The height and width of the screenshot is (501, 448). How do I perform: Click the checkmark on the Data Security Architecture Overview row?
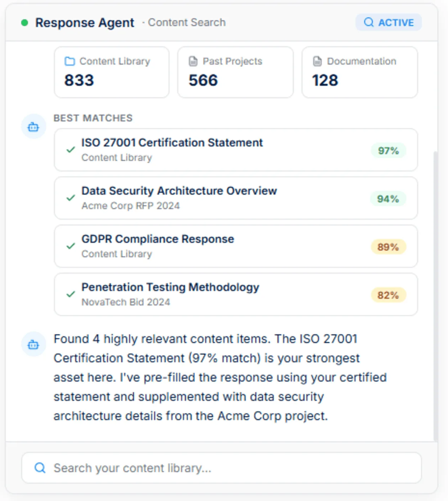pyautogui.click(x=71, y=198)
